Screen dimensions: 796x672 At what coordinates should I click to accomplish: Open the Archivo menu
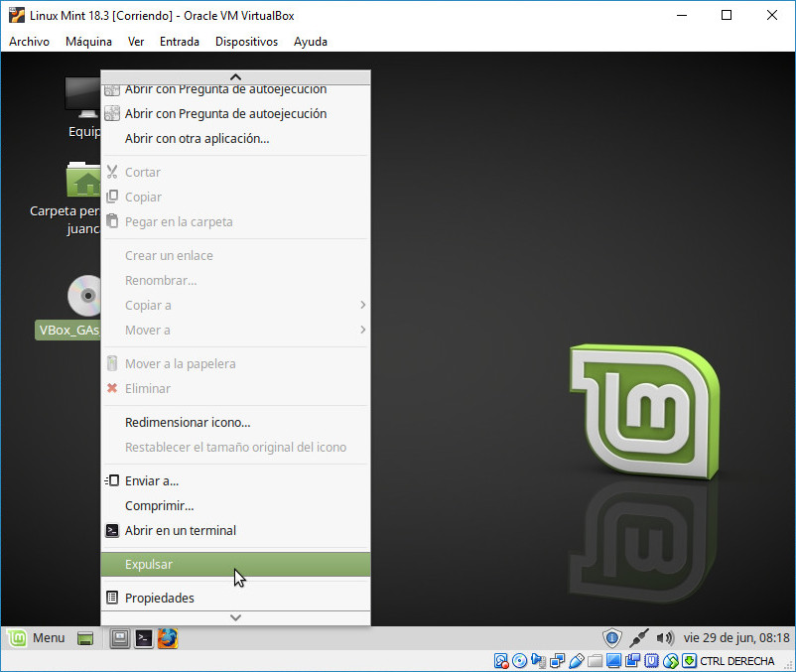(29, 42)
